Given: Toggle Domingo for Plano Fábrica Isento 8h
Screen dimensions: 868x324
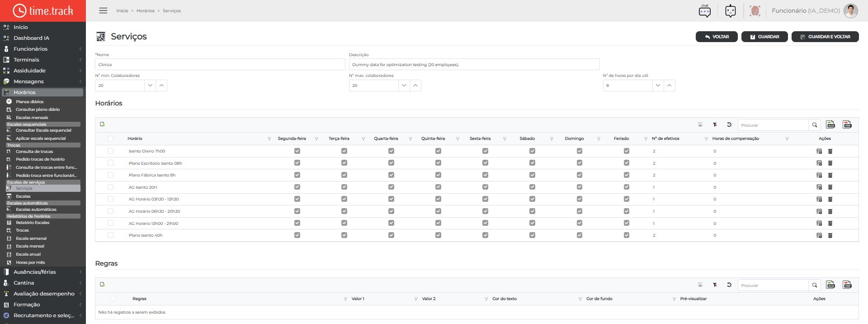Looking at the screenshot, I should tap(579, 175).
